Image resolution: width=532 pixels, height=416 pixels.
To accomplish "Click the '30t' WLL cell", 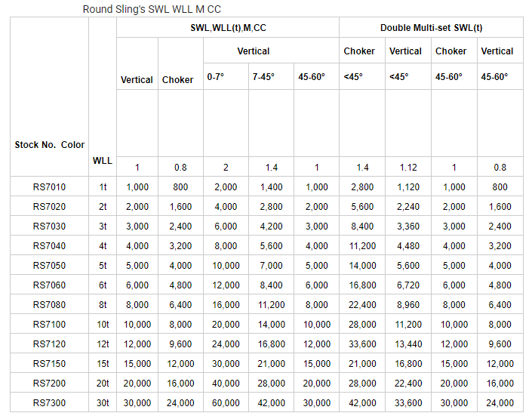I will pyautogui.click(x=103, y=402).
